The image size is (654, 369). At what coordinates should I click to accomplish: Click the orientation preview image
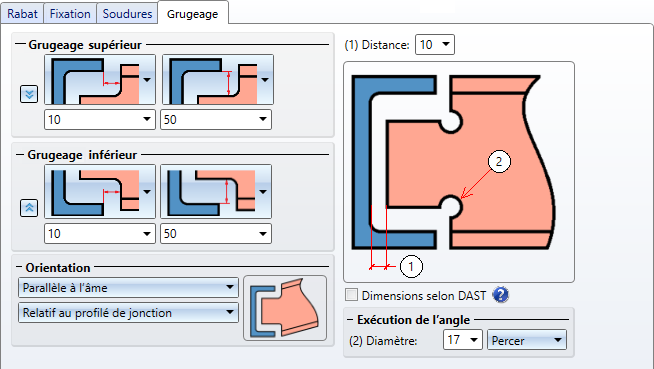(285, 308)
